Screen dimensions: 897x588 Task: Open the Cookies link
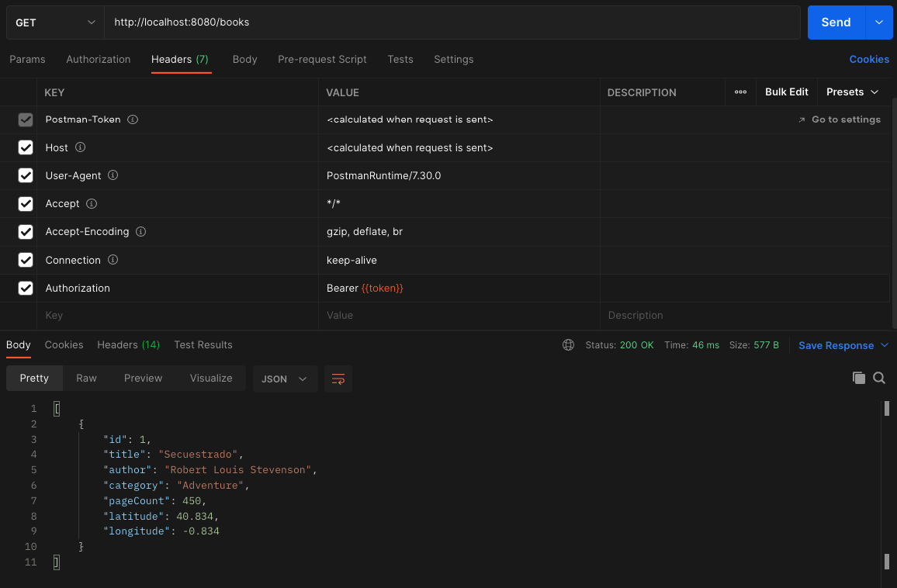pos(869,59)
